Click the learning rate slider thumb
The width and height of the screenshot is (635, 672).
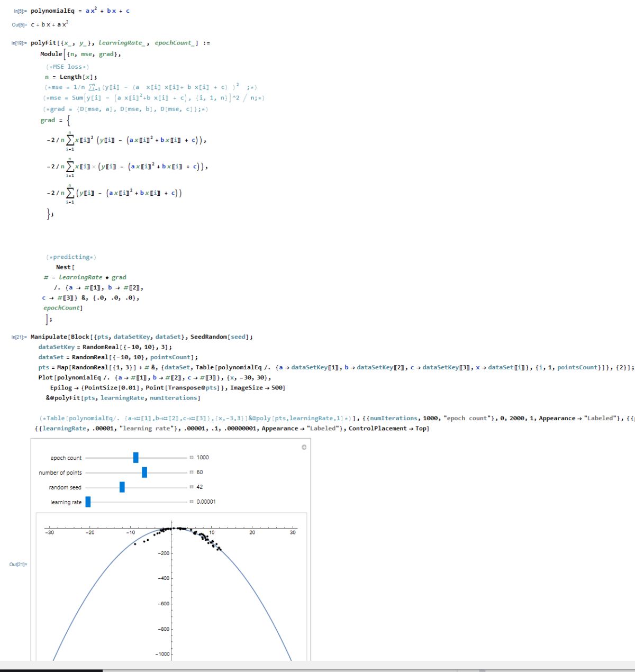coord(88,502)
